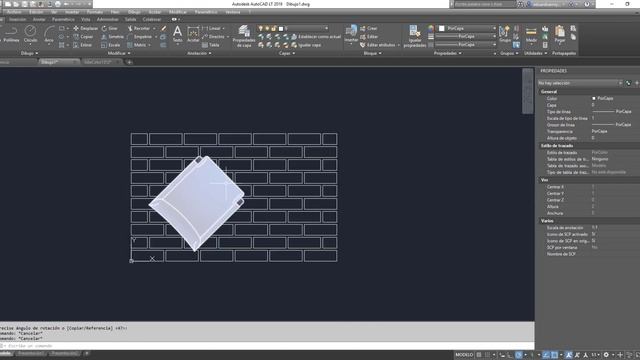
Task: Expand the Dibujo panel flyout
Action: click(x=29, y=53)
